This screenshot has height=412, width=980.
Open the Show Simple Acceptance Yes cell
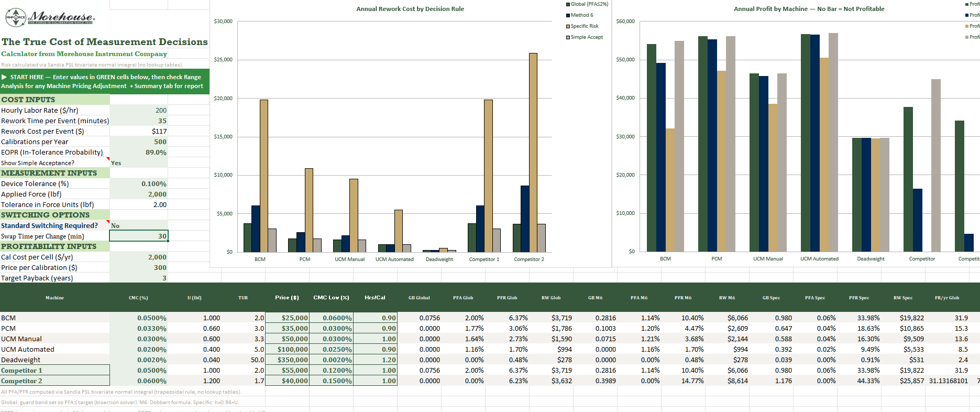139,162
